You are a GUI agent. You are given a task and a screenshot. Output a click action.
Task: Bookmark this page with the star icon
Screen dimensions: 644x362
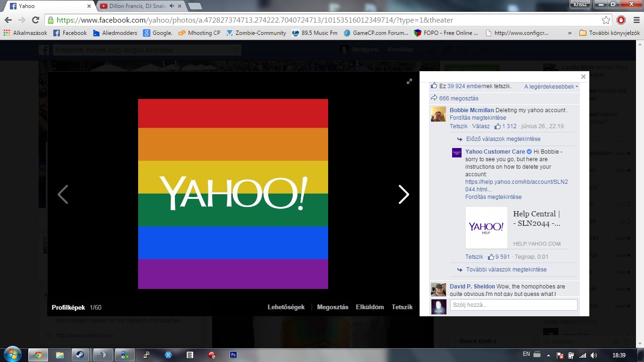pyautogui.click(x=606, y=20)
